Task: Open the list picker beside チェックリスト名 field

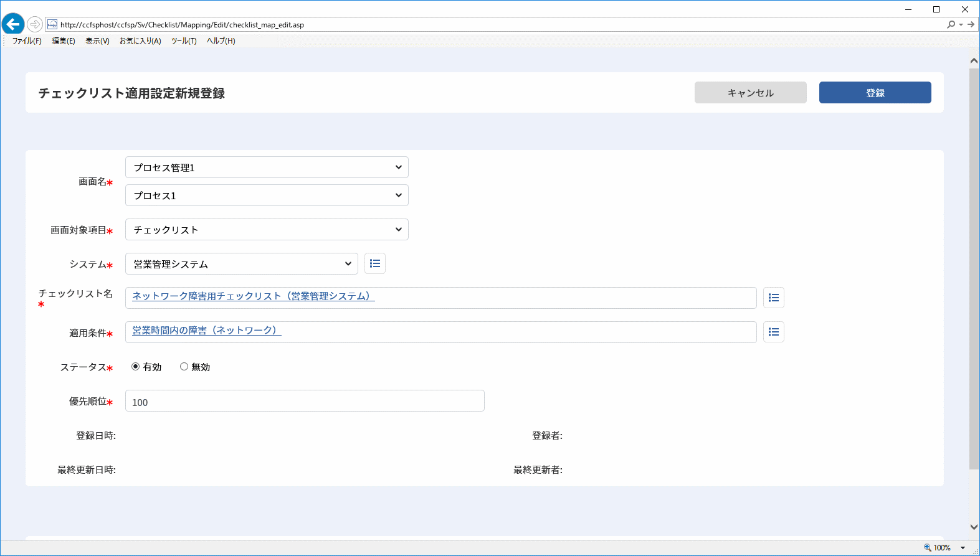Action: click(x=774, y=298)
